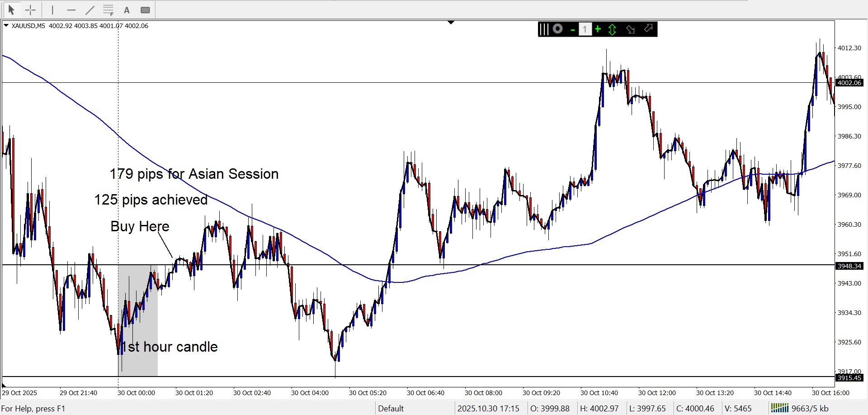Click the 3995.00 price scale value
Image resolution: width=868 pixels, height=415 pixels.
(849, 107)
